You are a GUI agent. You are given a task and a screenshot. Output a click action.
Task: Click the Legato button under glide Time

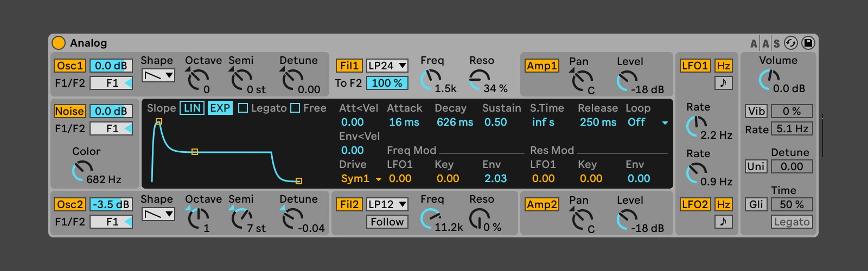[x=792, y=222]
